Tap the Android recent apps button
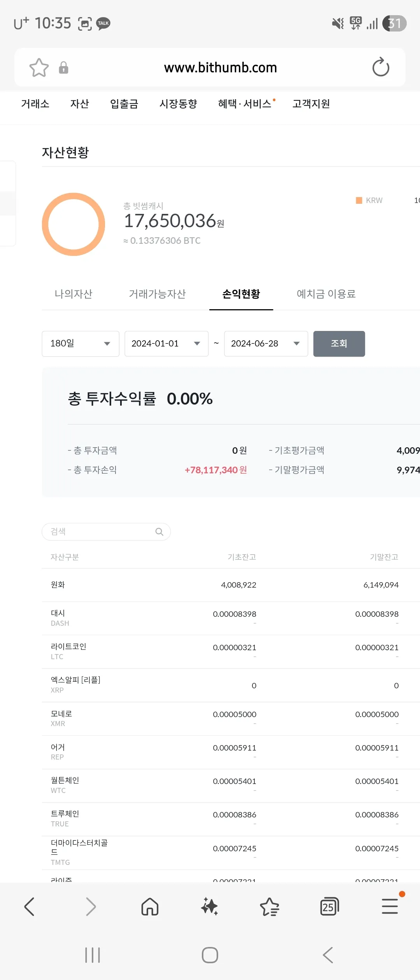 click(93, 955)
